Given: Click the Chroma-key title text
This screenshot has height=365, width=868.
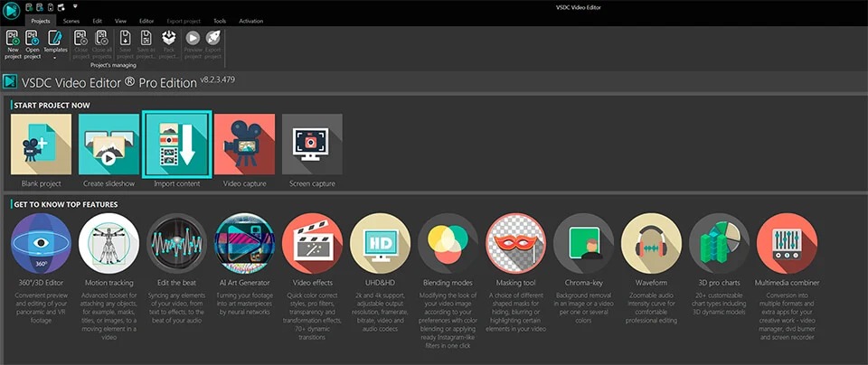Looking at the screenshot, I should pyautogui.click(x=583, y=283).
